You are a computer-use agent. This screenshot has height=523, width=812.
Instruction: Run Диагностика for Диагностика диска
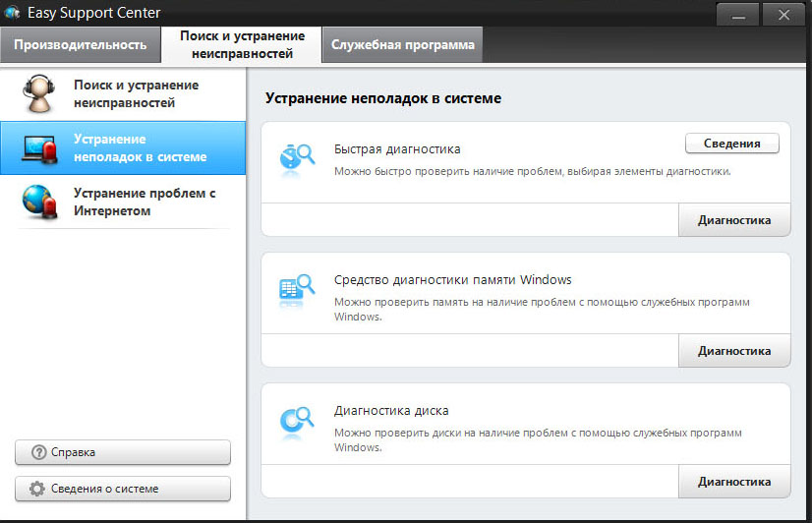pos(734,482)
